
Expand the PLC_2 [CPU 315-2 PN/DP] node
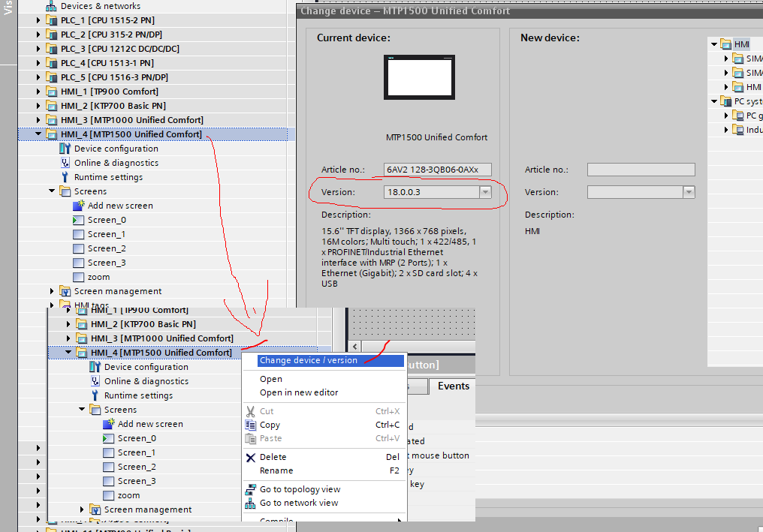point(38,35)
